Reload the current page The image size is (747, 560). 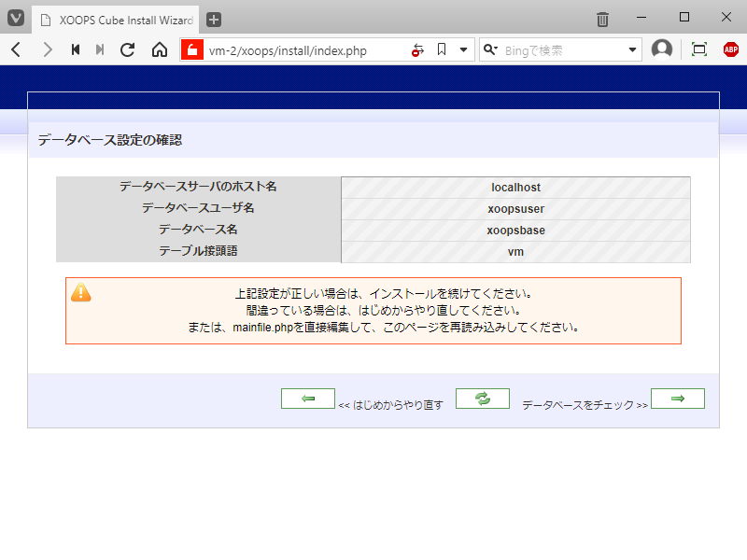(x=127, y=49)
